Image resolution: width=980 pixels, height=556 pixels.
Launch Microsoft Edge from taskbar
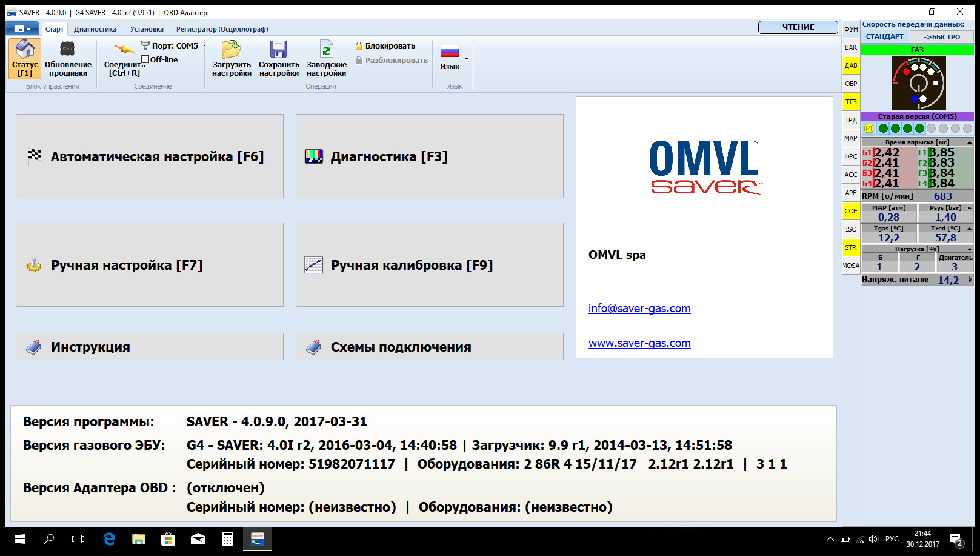click(109, 539)
